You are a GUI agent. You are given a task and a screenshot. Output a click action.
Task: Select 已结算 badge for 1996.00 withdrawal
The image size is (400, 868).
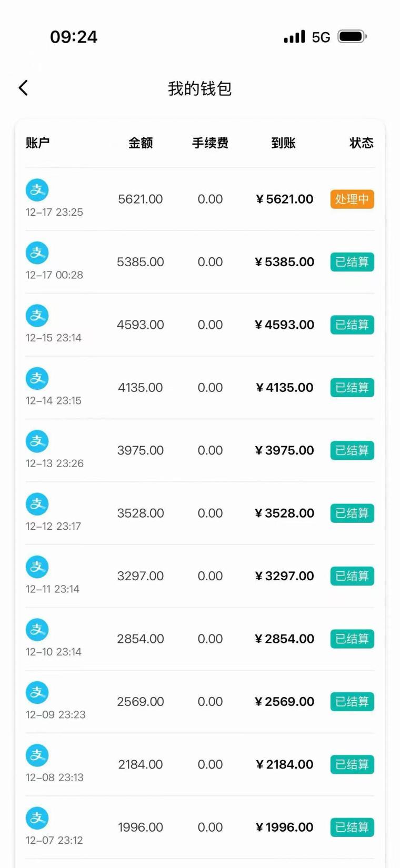[x=352, y=827]
